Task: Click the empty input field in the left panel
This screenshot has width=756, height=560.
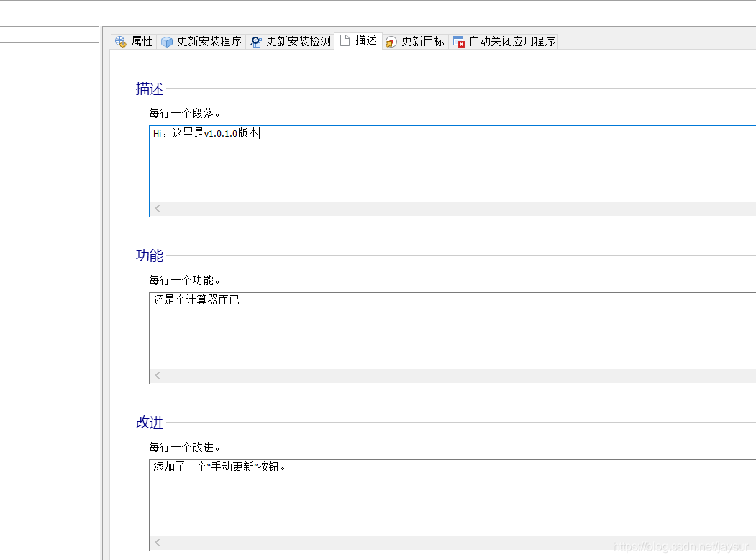Action: pyautogui.click(x=49, y=35)
